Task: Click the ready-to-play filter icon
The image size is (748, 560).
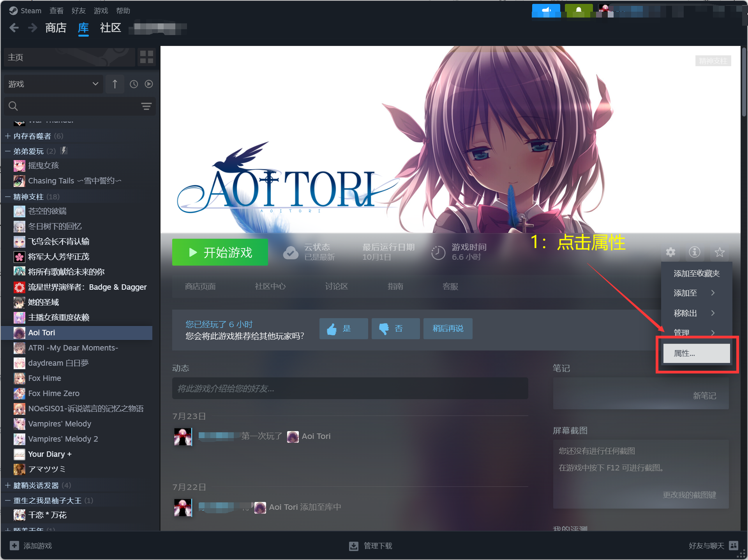Action: pyautogui.click(x=149, y=84)
